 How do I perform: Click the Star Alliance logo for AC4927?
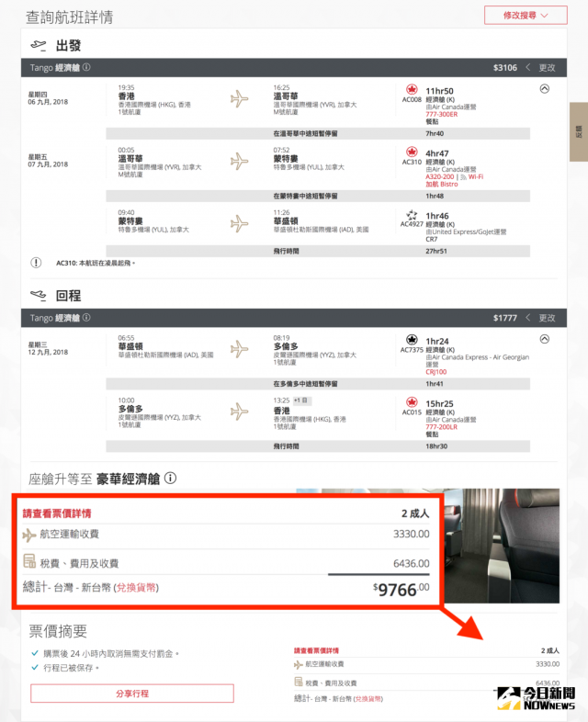point(412,215)
